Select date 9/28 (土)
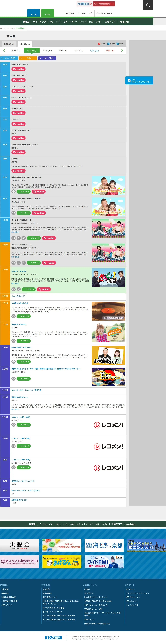Image resolution: width=166 pixels, height=644 pixels. [x=94, y=50]
